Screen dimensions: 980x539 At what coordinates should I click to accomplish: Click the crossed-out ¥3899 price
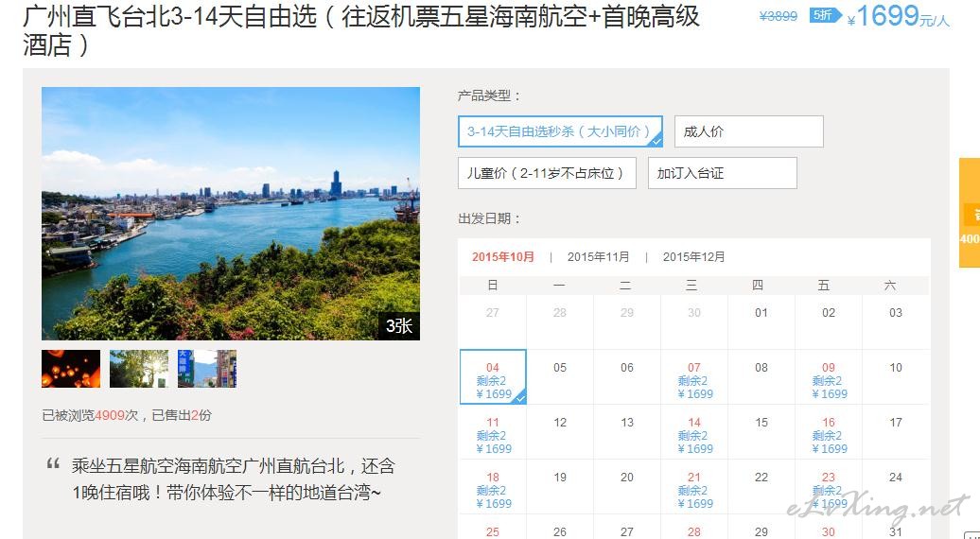779,16
